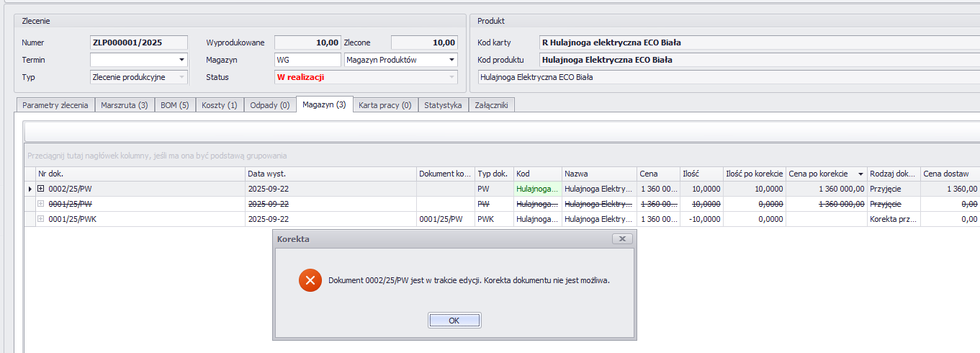Expand the strikethrough 0001/25/PW row
The height and width of the screenshot is (353, 980).
(x=41, y=204)
